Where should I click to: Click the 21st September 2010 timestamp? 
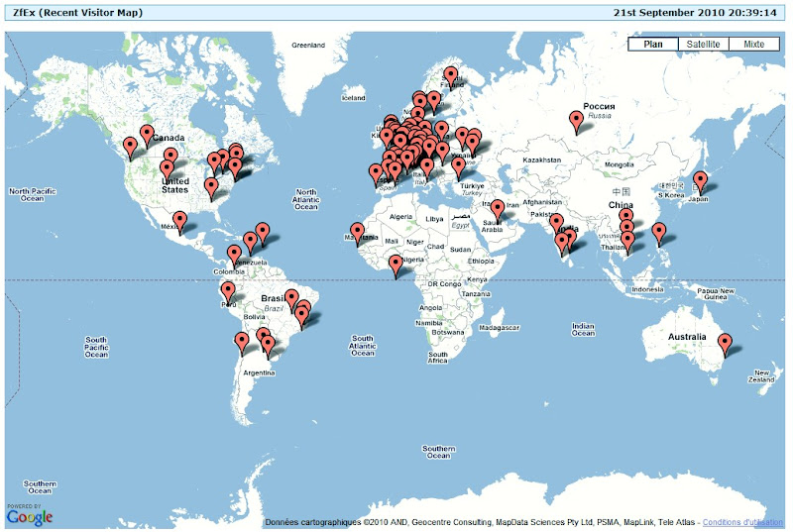pyautogui.click(x=695, y=13)
